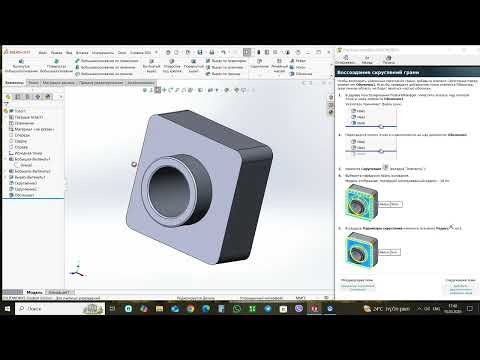Click the Undo arrow in the top toolbar
This screenshot has height=360, width=480.
(223, 52)
